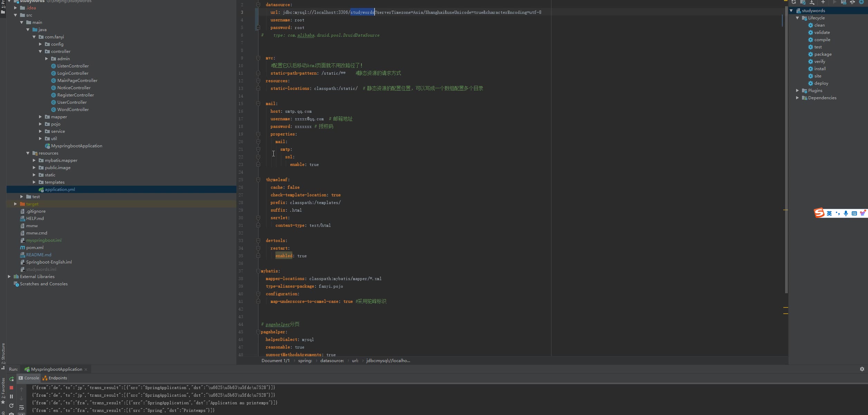The height and width of the screenshot is (415, 868).
Task: Stop the running application with red square
Action: (11, 388)
